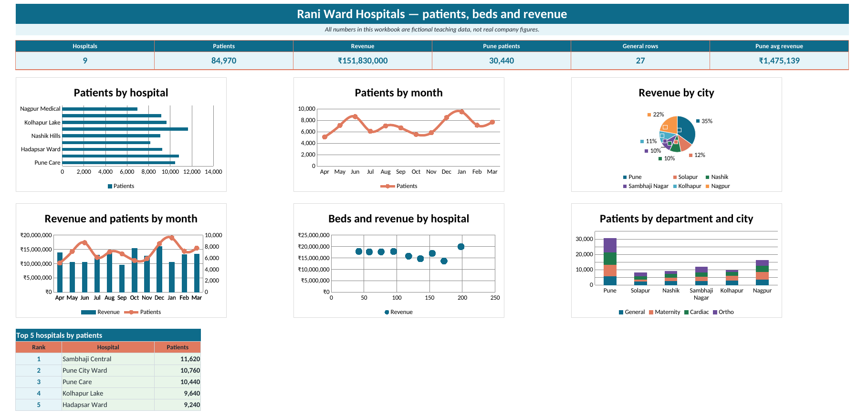Click the 'Revenue by city' chart title
Screen dimensions: 868x418
click(676, 93)
